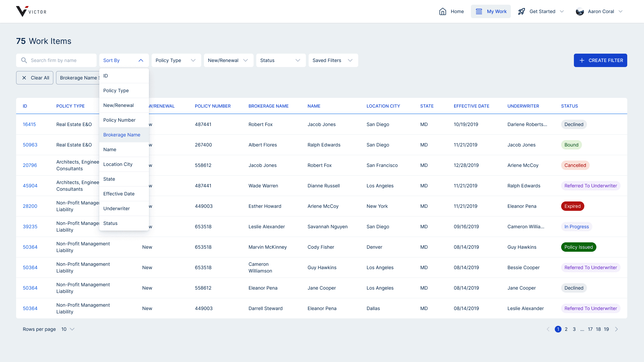Click the Home house icon
The width and height of the screenshot is (644, 362).
click(442, 11)
